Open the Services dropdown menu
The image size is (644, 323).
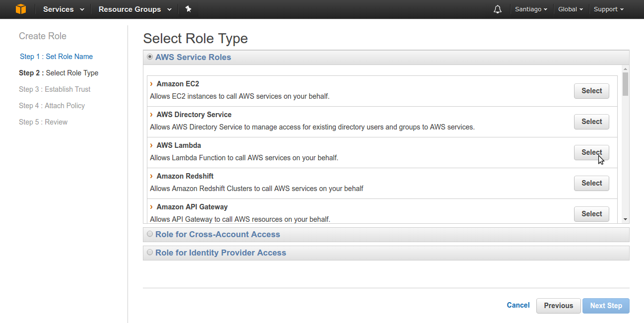(64, 9)
